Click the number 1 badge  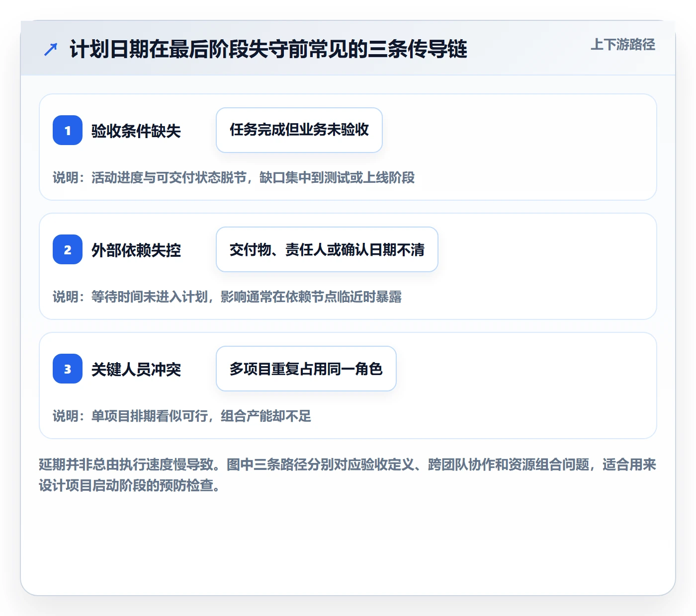coord(68,130)
